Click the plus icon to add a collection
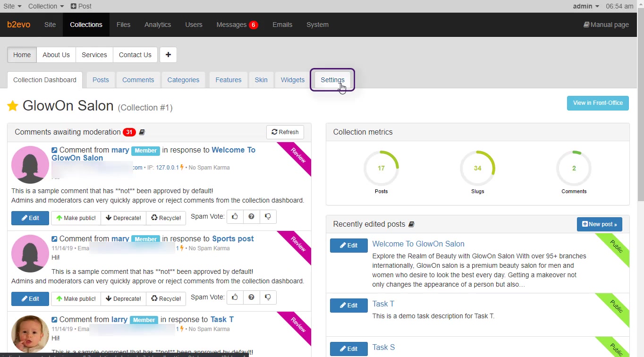Screen dimensions: 644x357 pos(168,55)
